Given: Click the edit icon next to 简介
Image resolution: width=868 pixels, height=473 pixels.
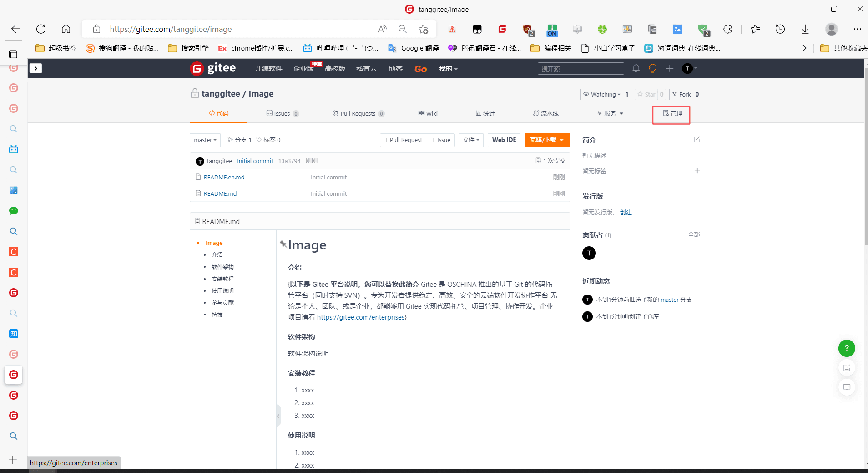Looking at the screenshot, I should tap(696, 140).
